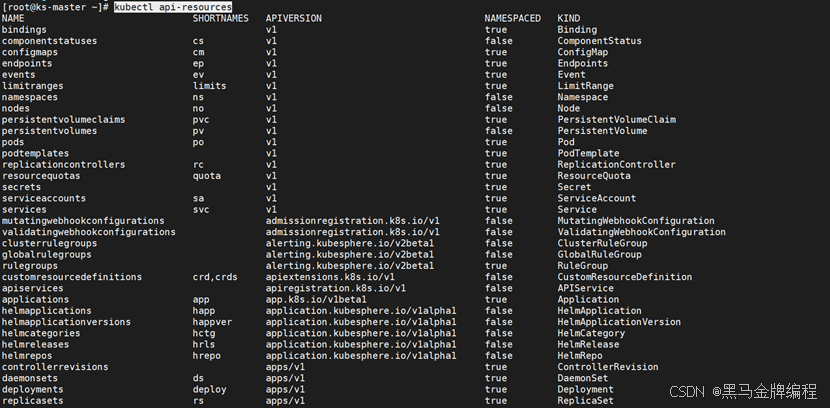Click the 'GlobalRuleGroup' kind text
The width and height of the screenshot is (830, 408).
pyautogui.click(x=599, y=255)
